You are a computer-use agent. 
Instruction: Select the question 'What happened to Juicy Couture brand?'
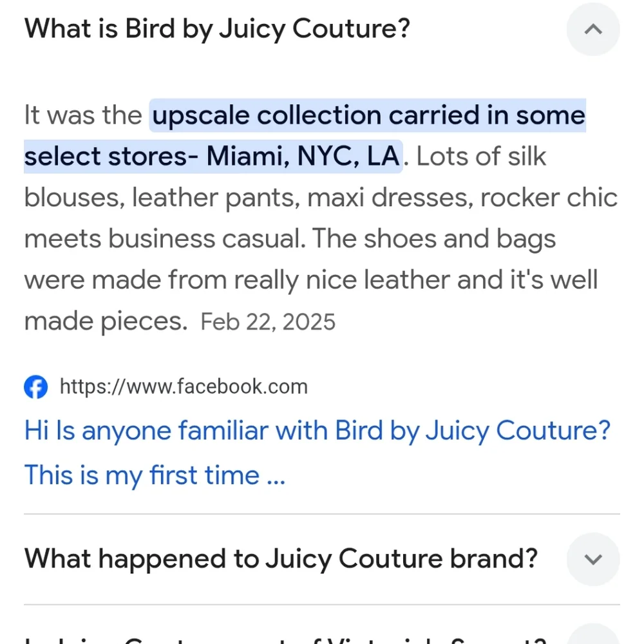click(x=281, y=559)
